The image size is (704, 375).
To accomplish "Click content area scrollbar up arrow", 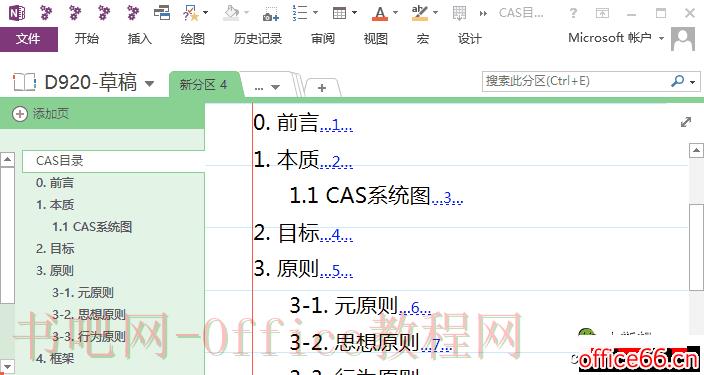I will 696,150.
